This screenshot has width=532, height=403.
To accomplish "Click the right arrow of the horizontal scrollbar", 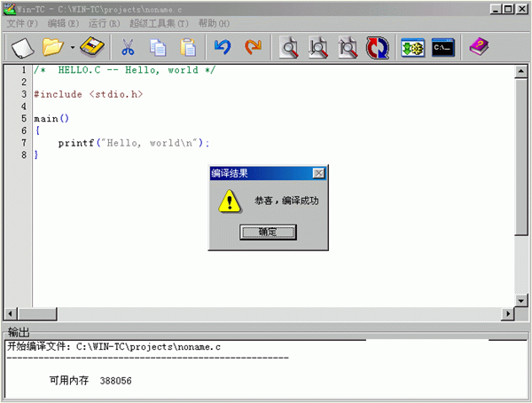I will click(507, 313).
